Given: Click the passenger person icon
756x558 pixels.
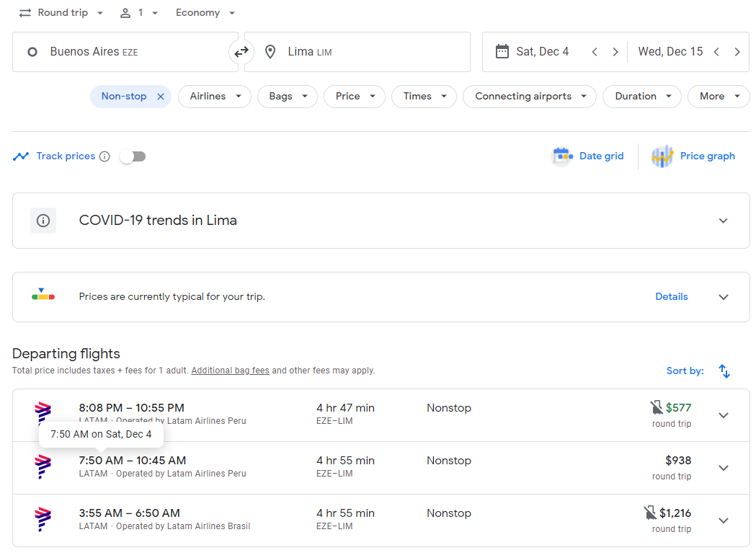Looking at the screenshot, I should coord(125,13).
